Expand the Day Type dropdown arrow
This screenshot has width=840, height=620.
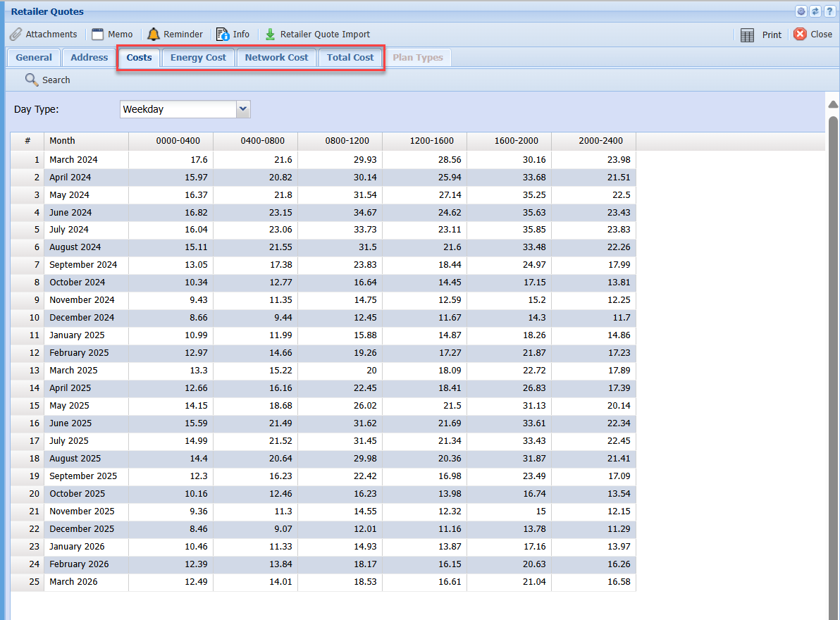(x=243, y=109)
